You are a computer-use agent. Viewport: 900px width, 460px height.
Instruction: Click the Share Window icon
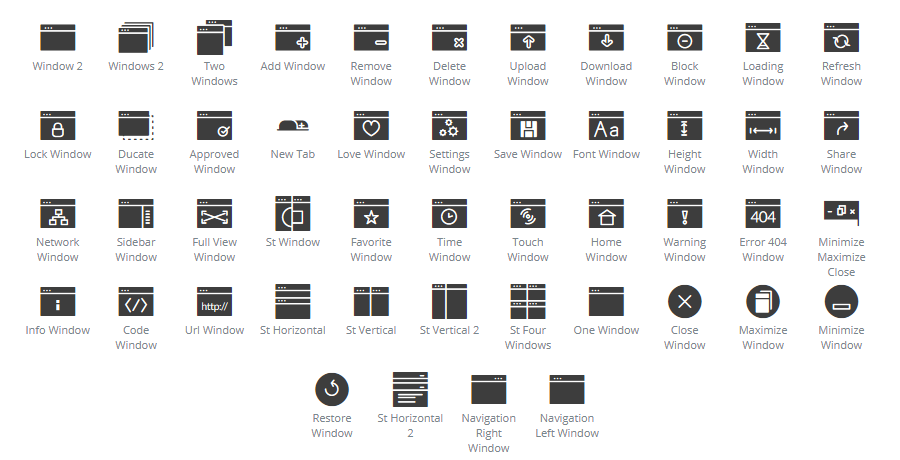841,126
